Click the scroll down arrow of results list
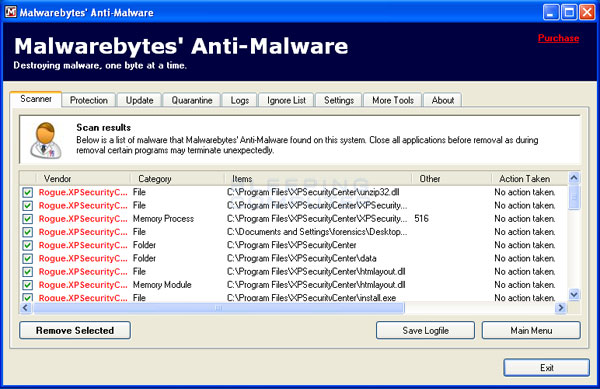 tap(574, 295)
